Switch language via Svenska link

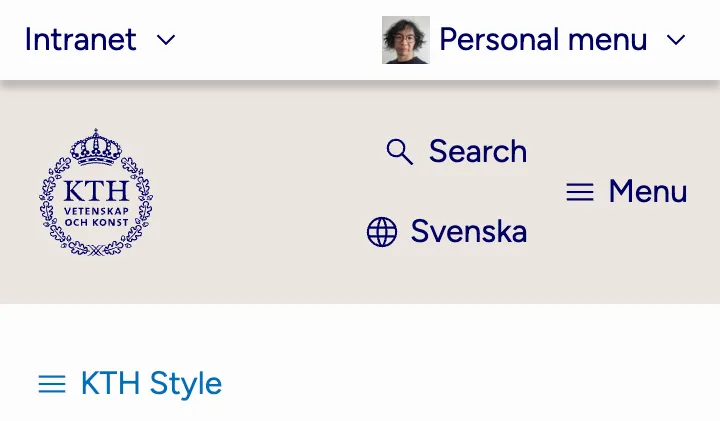(x=468, y=232)
